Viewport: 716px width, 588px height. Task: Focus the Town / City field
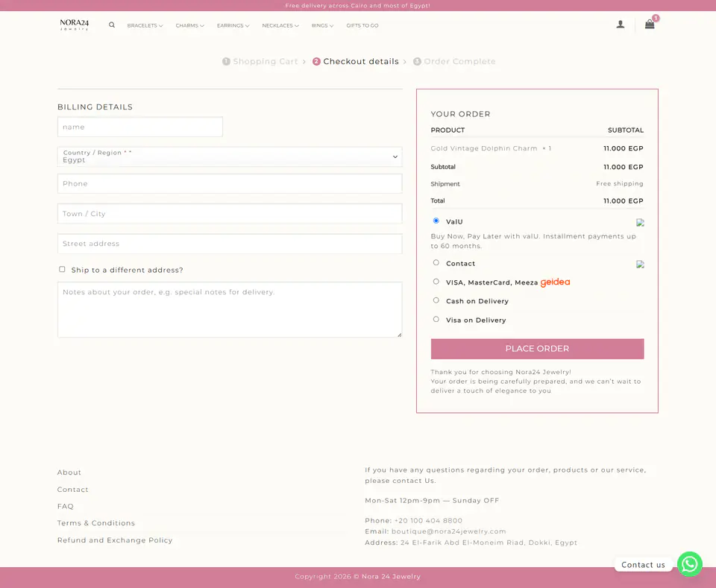[230, 213]
